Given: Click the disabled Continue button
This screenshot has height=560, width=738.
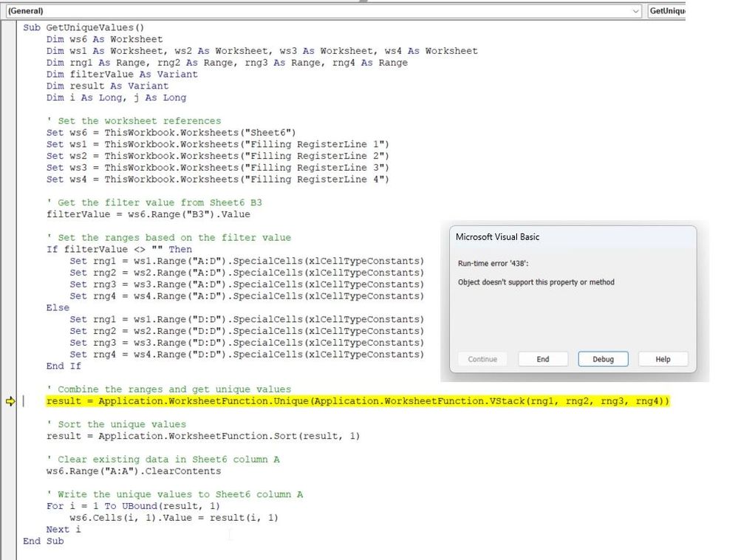Looking at the screenshot, I should click(482, 359).
